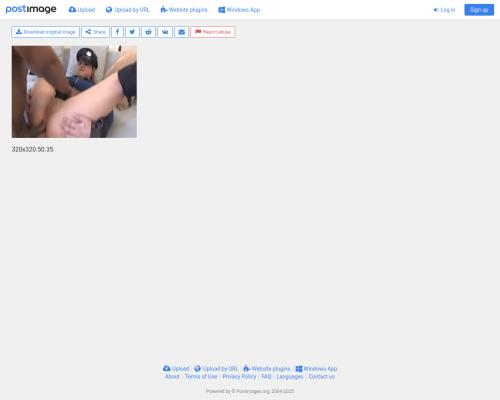500x400 pixels.
Task: Report abuse for this image
Action: [213, 32]
